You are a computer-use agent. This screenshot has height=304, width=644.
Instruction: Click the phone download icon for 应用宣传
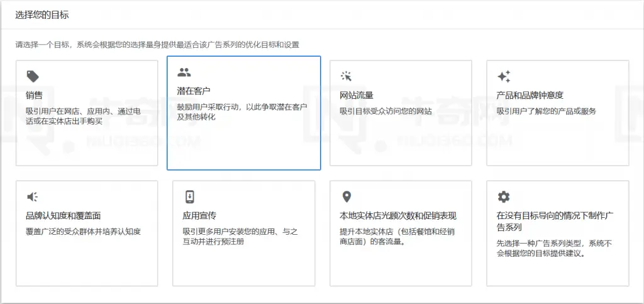pyautogui.click(x=189, y=197)
